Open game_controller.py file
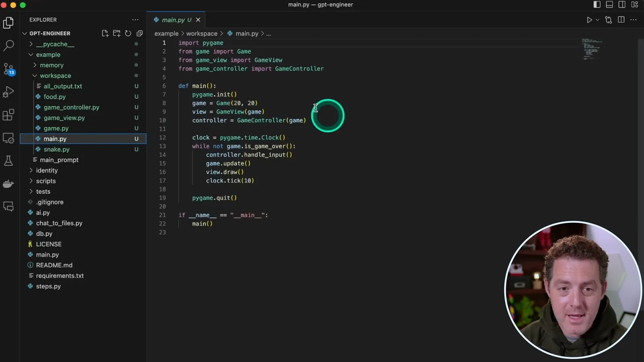644x362 pixels. pos(83,107)
